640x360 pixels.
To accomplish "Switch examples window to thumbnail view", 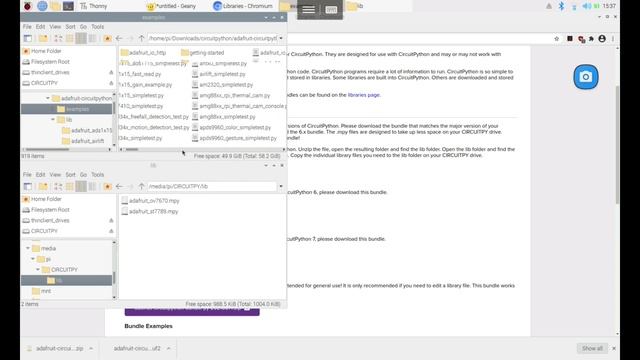I will click(x=70, y=38).
